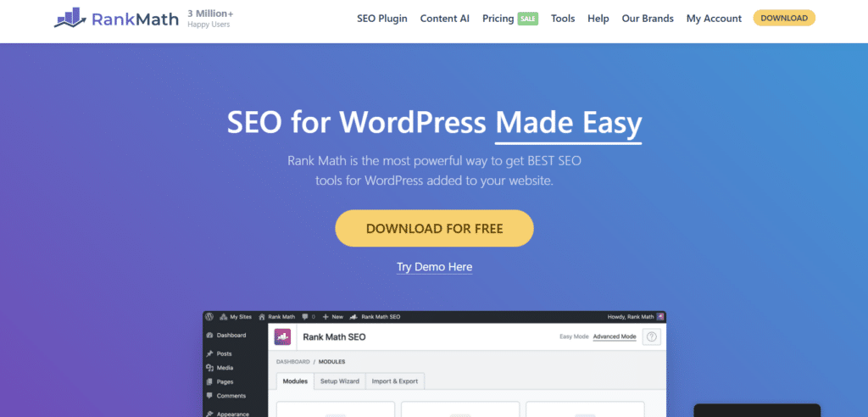Open the Tools menu

[x=563, y=19]
